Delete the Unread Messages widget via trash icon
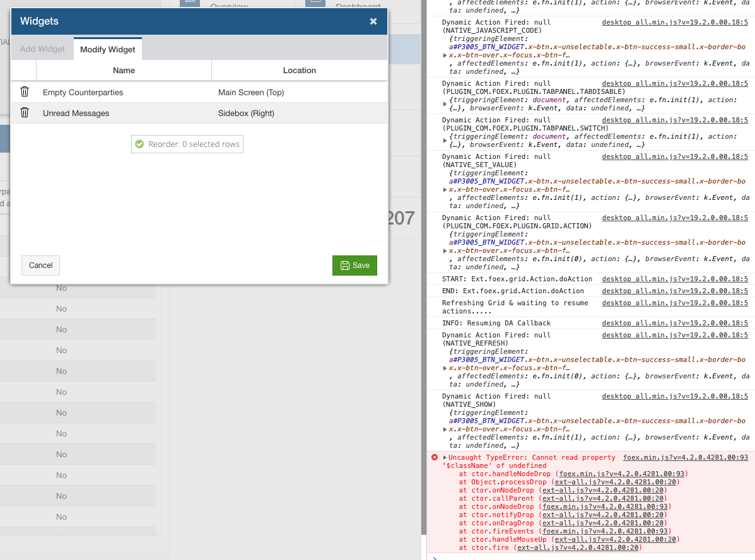 point(24,112)
